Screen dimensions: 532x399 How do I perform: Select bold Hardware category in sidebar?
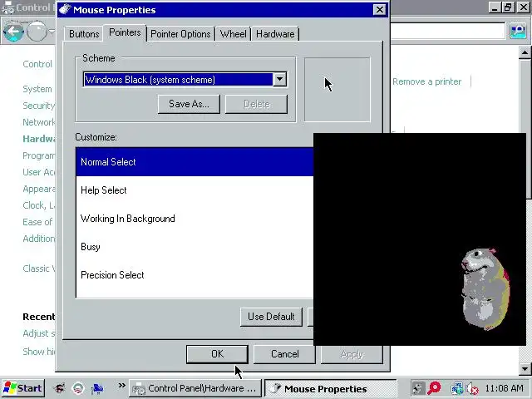39,139
